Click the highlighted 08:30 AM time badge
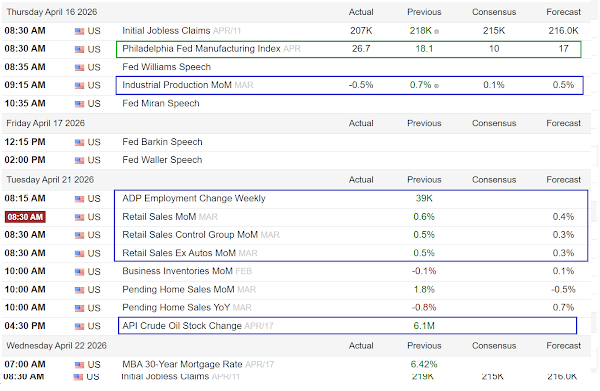The height and width of the screenshot is (391, 600). pos(25,217)
